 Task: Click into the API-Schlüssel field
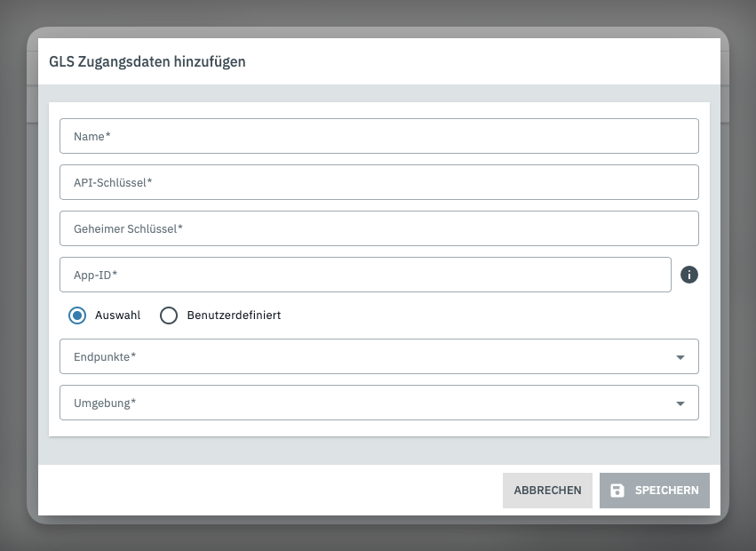pos(378,182)
